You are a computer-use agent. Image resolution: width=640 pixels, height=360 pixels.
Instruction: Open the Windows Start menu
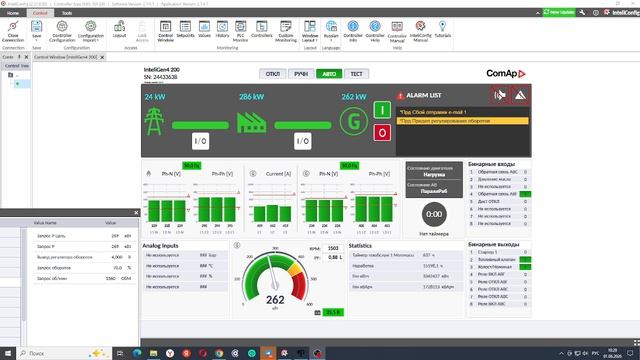[8, 353]
